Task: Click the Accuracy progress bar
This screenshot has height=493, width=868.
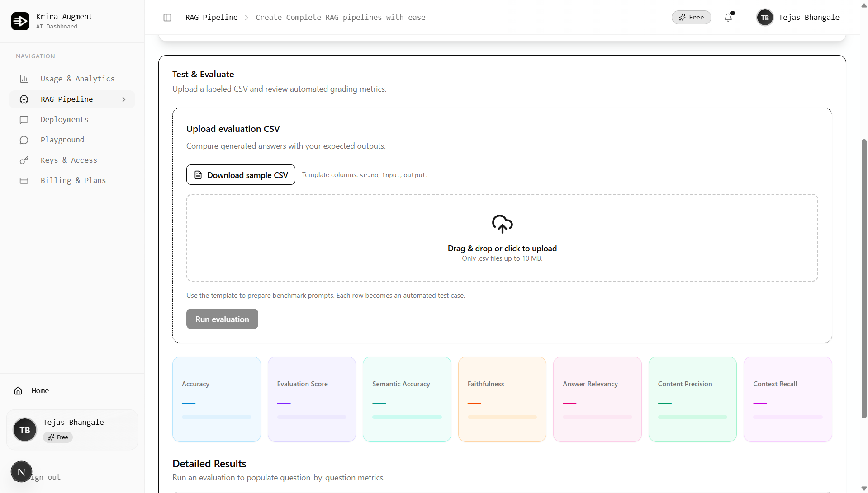Action: coord(217,417)
